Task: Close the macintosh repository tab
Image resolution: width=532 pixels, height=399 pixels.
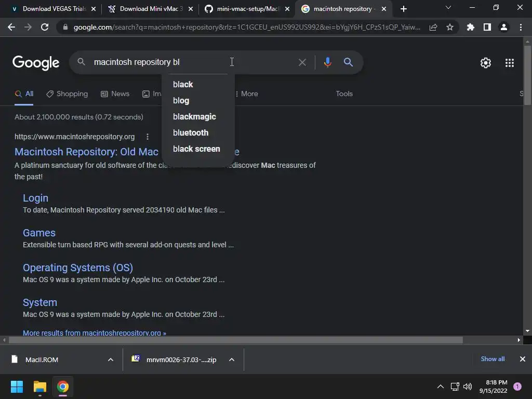Action: pyautogui.click(x=384, y=9)
